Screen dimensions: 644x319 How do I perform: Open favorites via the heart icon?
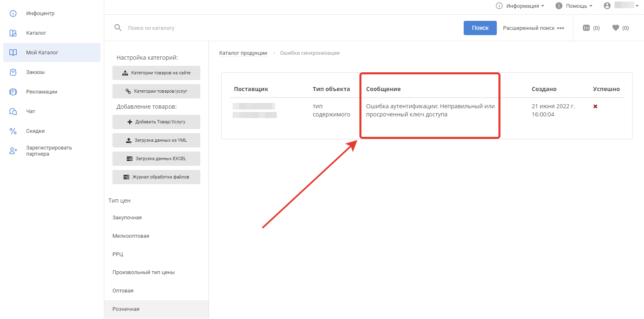[615, 28]
